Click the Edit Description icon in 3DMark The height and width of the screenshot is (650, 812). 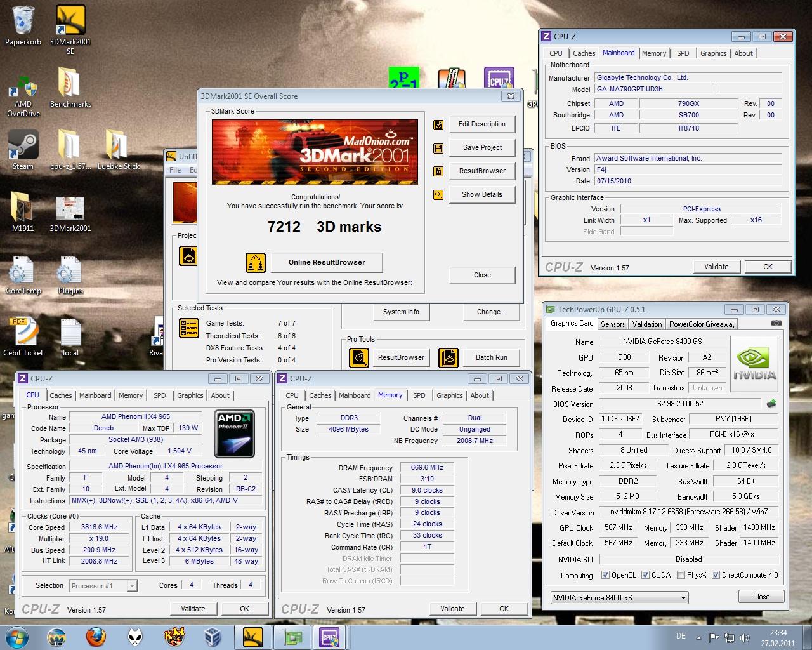[x=438, y=125]
